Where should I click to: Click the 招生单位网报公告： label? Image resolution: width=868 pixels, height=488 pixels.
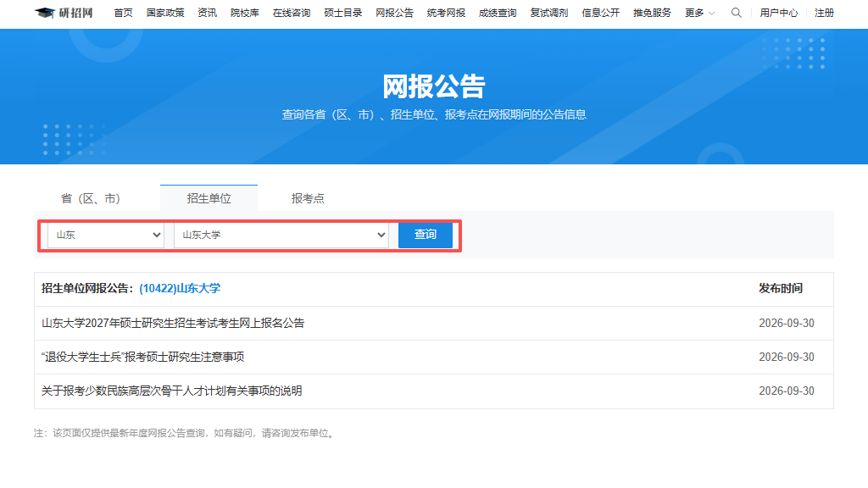88,288
